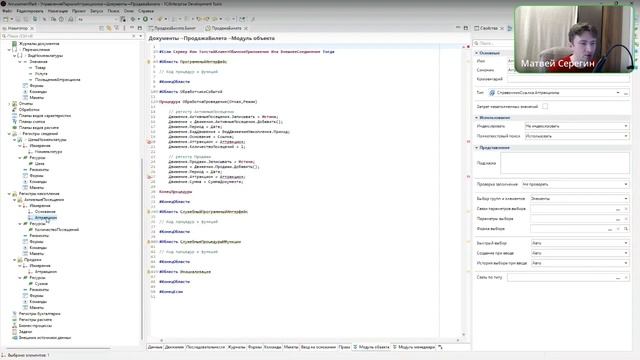Select Планы видов характеристик node
The image size is (640, 360).
[x=44, y=116]
